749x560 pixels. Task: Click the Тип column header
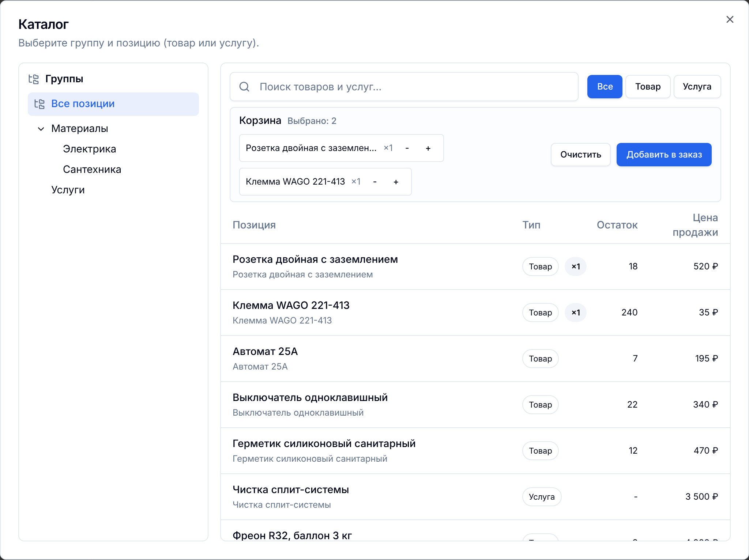click(531, 225)
